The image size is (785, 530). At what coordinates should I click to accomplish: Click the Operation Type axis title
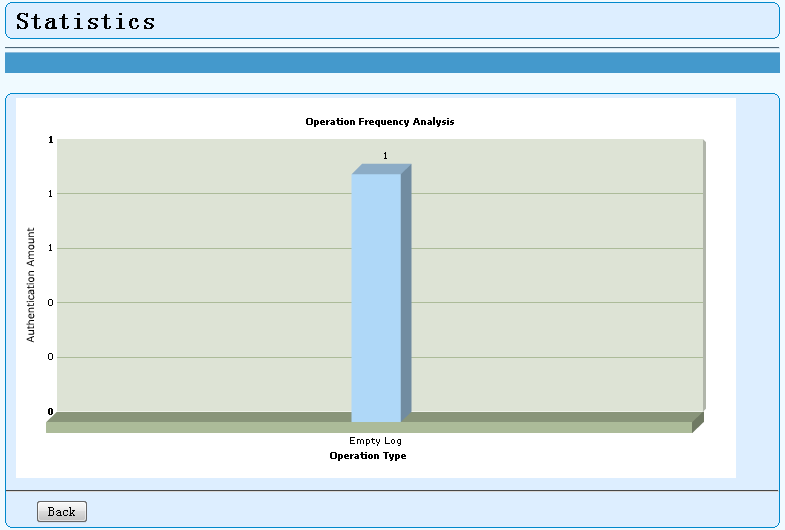[x=368, y=455]
